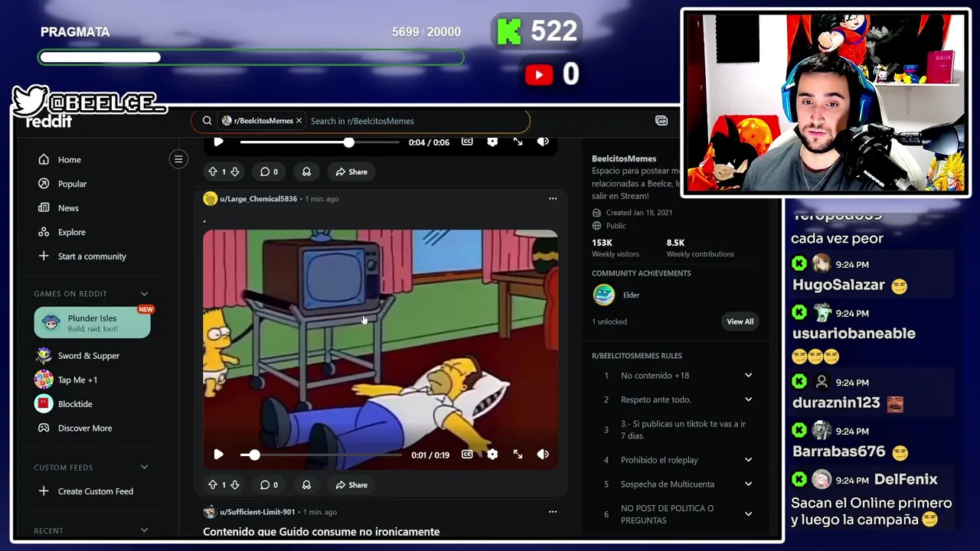980x551 pixels.
Task: Open settings gear on the top video
Action: tap(492, 142)
